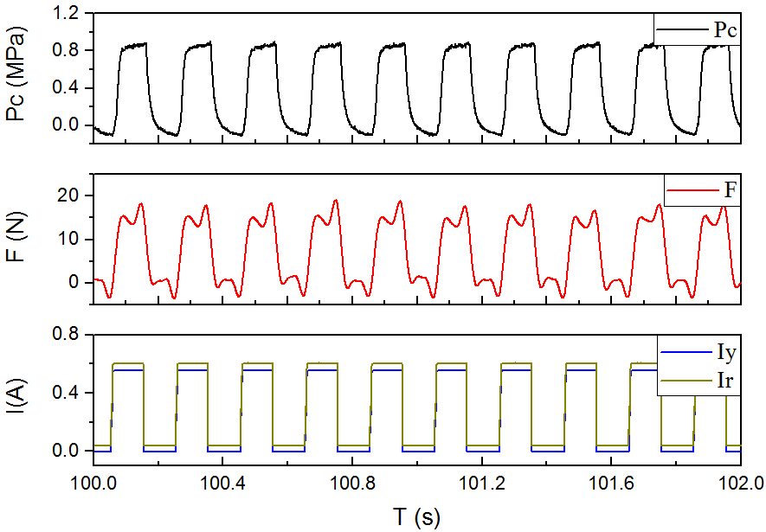Click the Pc legend entry label

click(x=724, y=30)
